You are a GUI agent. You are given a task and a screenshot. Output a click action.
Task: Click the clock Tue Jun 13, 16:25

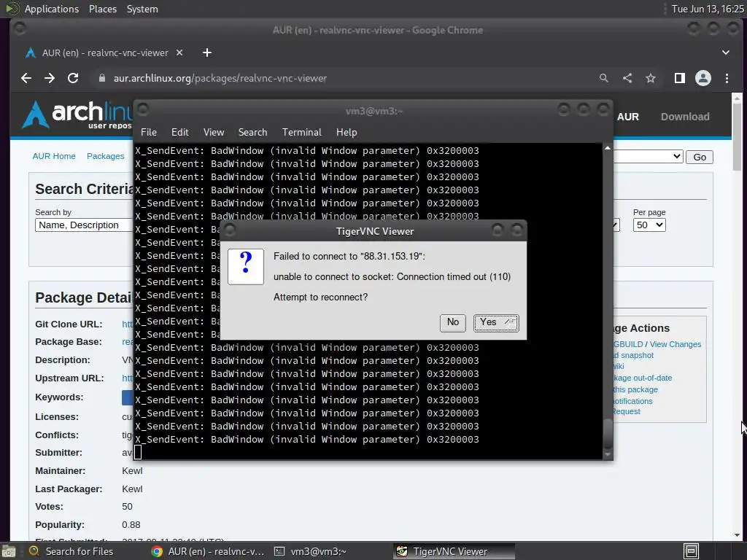coord(708,9)
